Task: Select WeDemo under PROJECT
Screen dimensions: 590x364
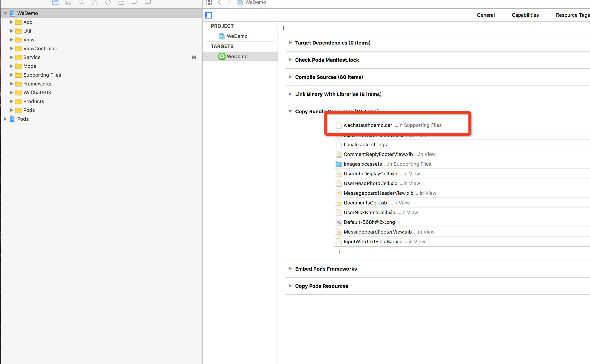Action: coord(237,36)
